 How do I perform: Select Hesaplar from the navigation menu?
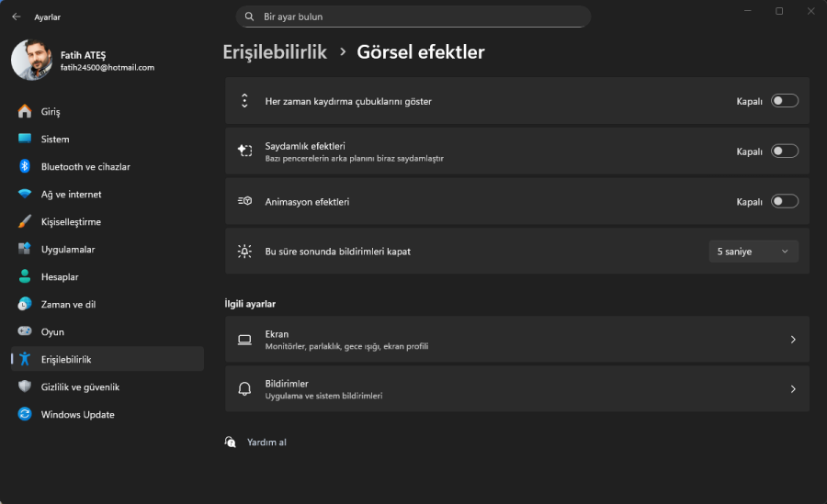point(60,276)
